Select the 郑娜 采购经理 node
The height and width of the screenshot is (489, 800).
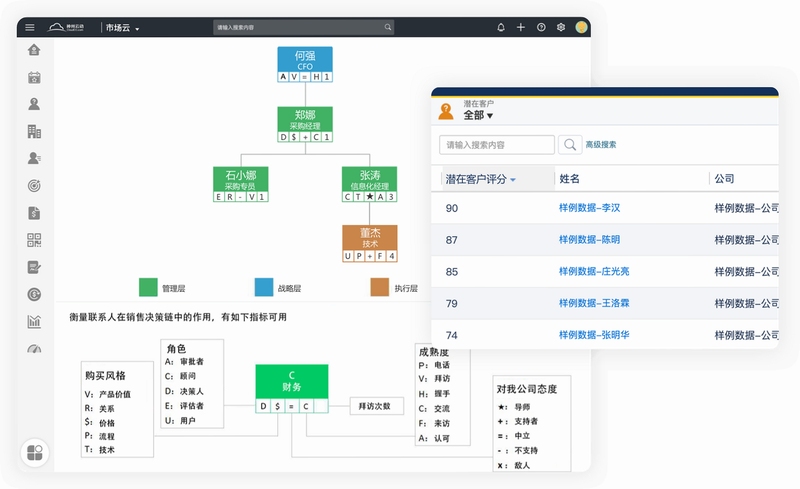(x=305, y=124)
